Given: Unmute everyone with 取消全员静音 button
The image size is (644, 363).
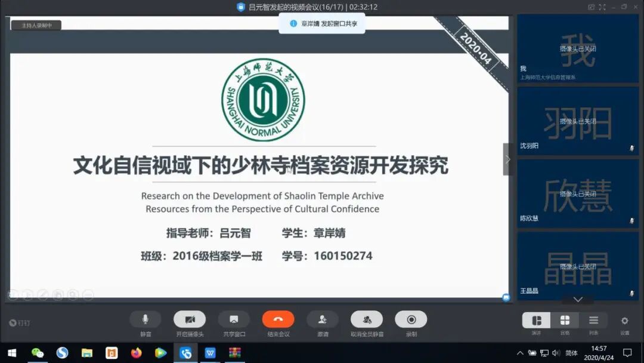Looking at the screenshot, I should pyautogui.click(x=367, y=319).
